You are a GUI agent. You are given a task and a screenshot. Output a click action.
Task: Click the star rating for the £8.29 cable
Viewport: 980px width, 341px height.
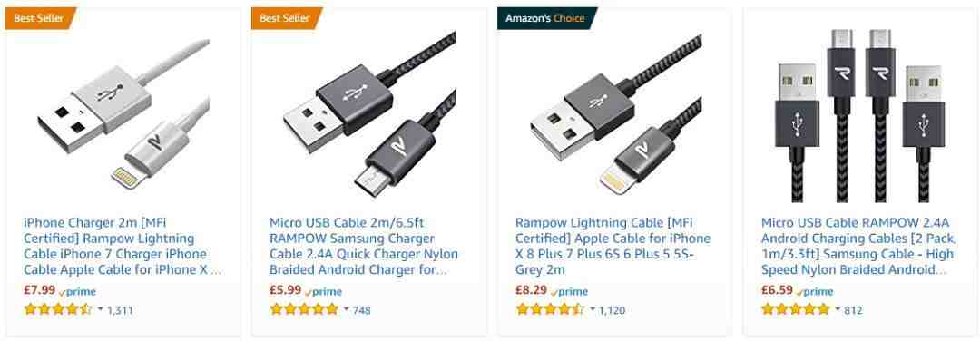pos(550,309)
